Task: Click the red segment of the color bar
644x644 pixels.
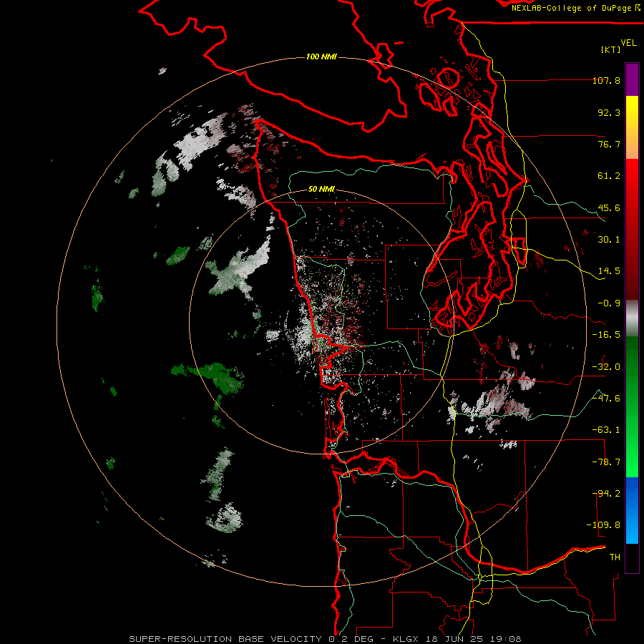Action: [632, 229]
